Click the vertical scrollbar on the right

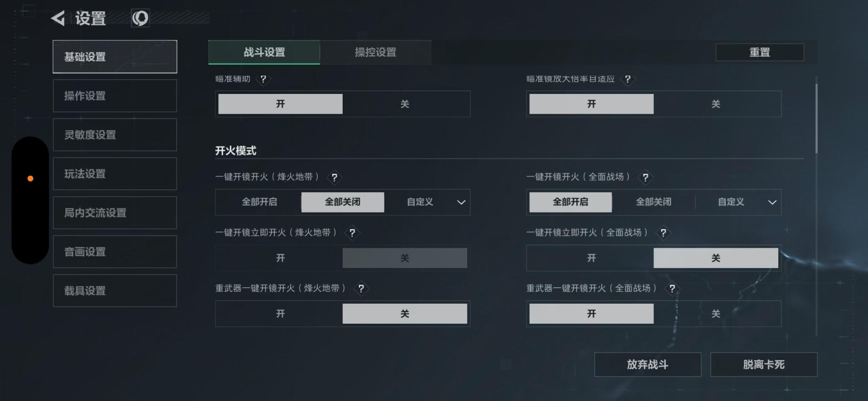816,119
